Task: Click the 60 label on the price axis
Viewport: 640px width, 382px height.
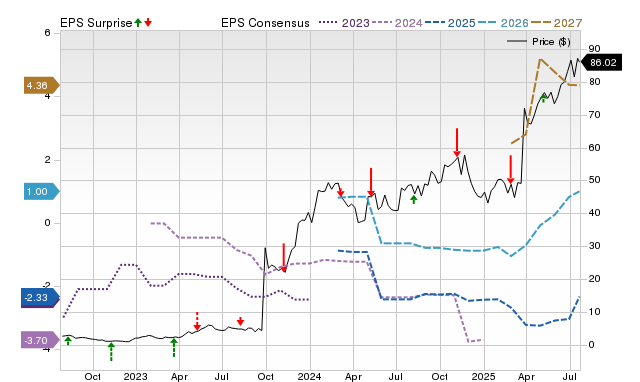Action: (x=595, y=147)
